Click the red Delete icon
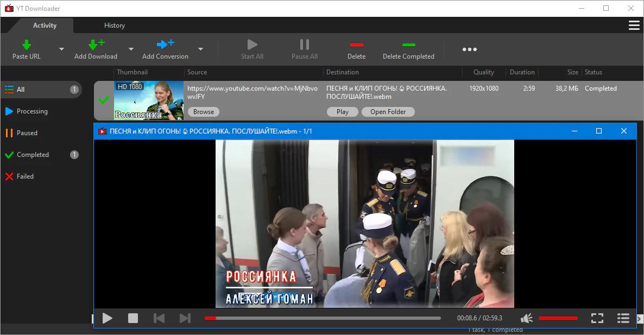644x335 pixels. 356,45
